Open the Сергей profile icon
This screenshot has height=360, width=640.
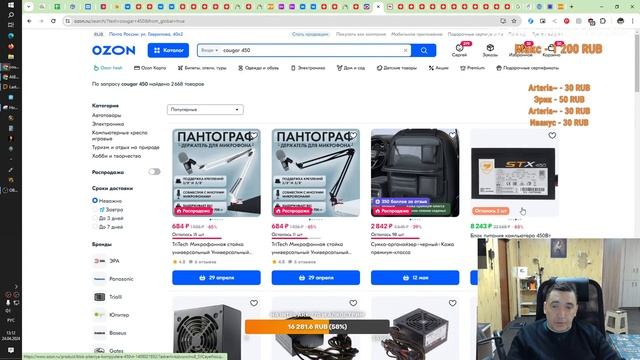(x=459, y=50)
